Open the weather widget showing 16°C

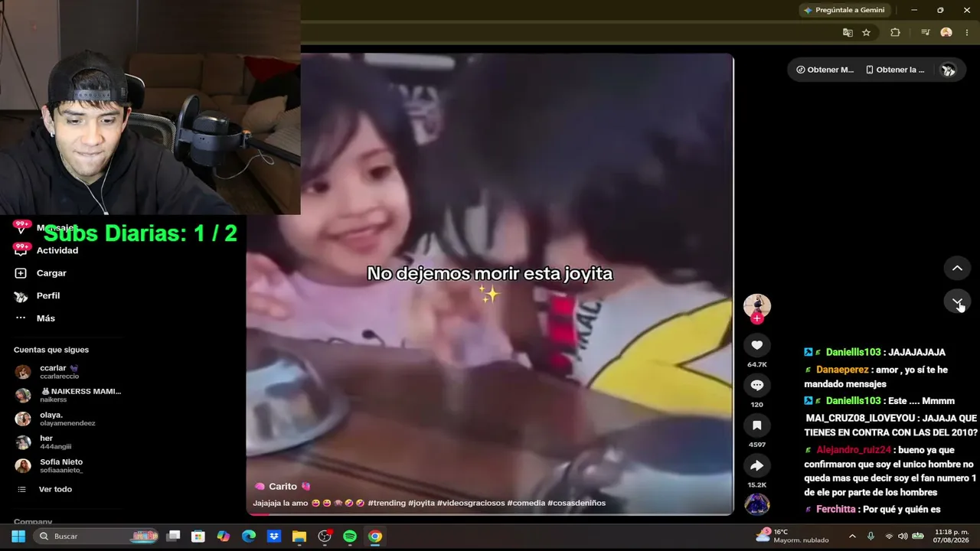pos(792,536)
